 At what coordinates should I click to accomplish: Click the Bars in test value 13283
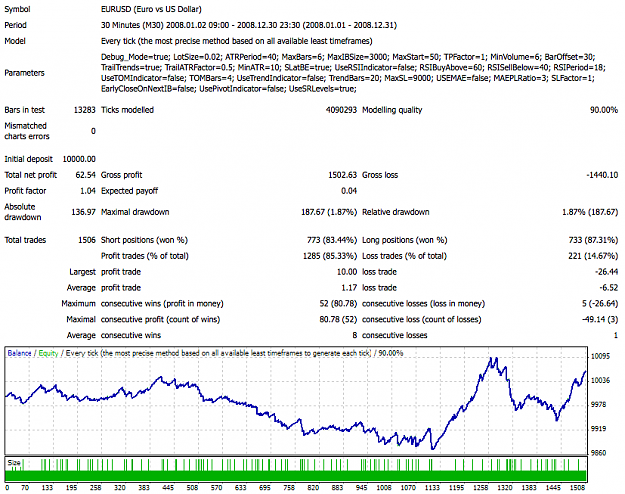click(x=85, y=110)
